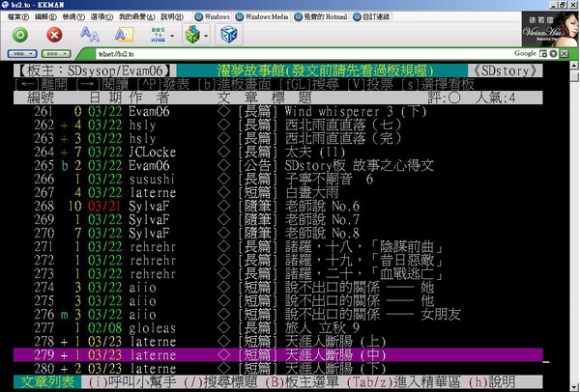Image resolution: width=580 pixels, height=392 pixels.
Task: Click the (B)板主選單 footer command
Action: coord(302,382)
